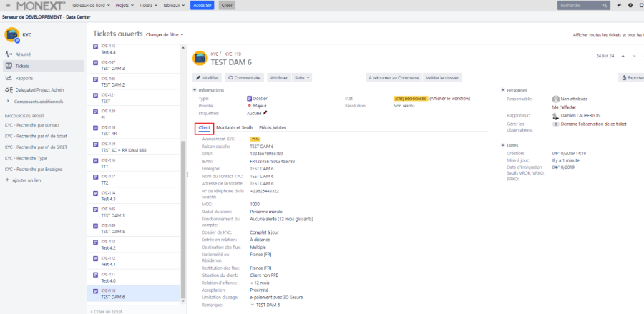This screenshot has width=644, height=314.
Task: Open Changer de filtre dropdown
Action: pyautogui.click(x=165, y=34)
